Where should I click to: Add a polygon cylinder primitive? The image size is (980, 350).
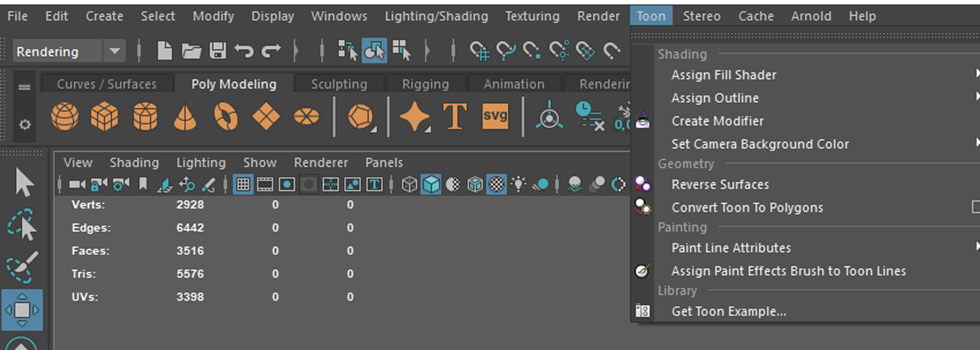(145, 116)
